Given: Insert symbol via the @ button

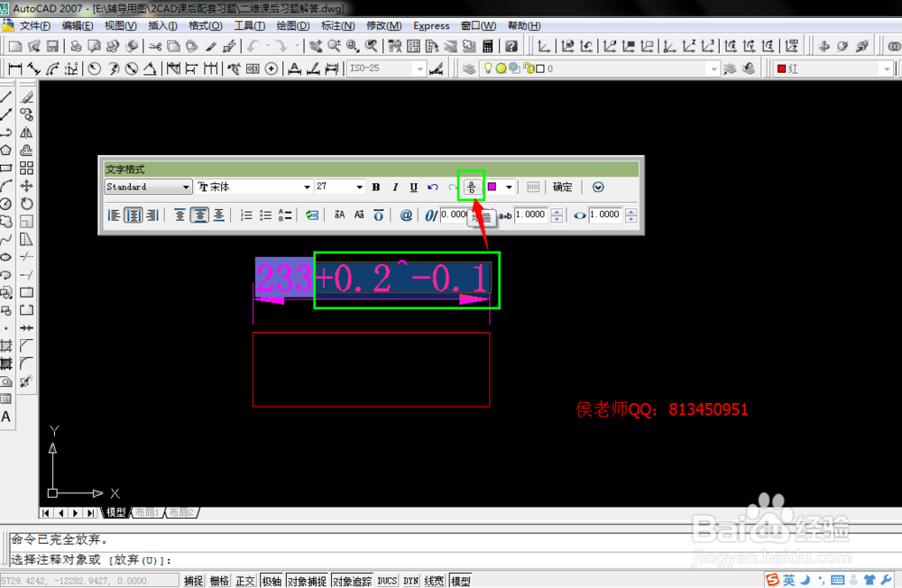Looking at the screenshot, I should 406,216.
